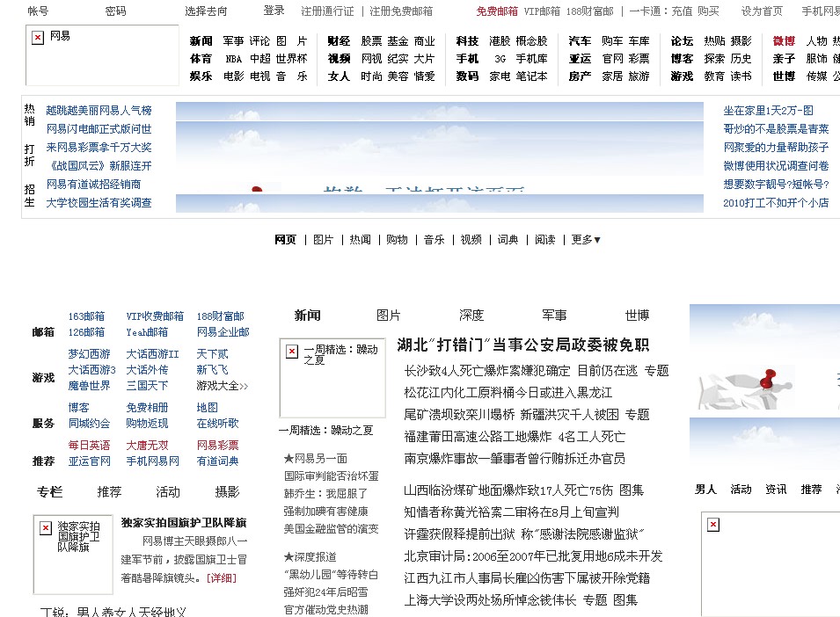Open the 独家实拍国旗护卫队降旗 thumbnail image
The image size is (840, 617).
tap(73, 555)
